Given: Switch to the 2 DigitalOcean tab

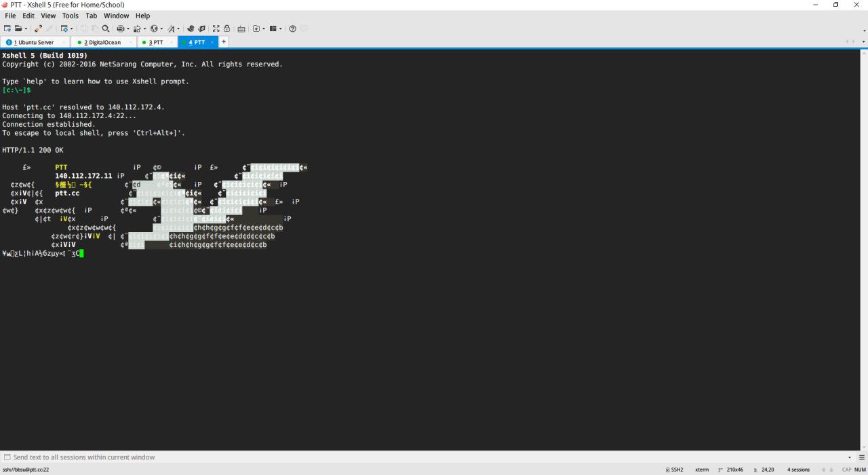Looking at the screenshot, I should [x=102, y=42].
